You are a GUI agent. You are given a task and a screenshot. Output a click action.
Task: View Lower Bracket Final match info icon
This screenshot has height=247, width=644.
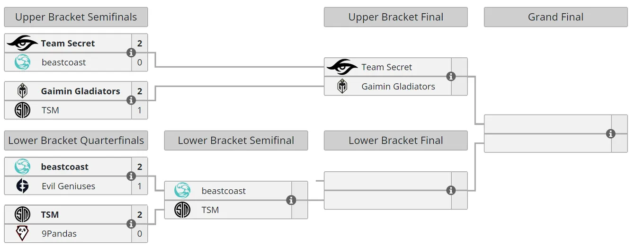(451, 190)
